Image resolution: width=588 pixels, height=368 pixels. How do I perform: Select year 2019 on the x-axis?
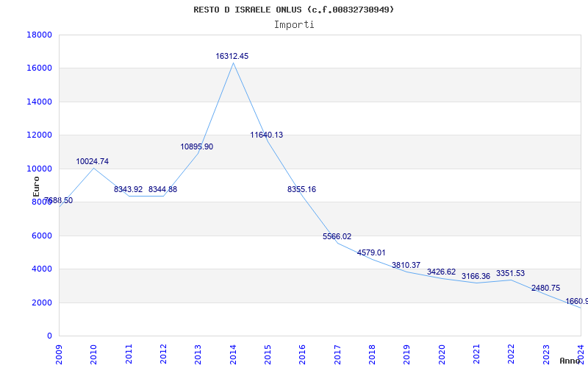407,355
